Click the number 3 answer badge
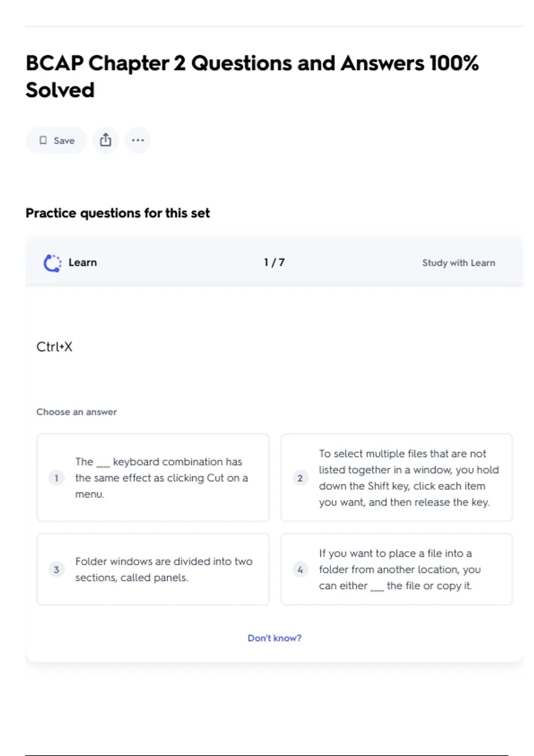 point(57,569)
